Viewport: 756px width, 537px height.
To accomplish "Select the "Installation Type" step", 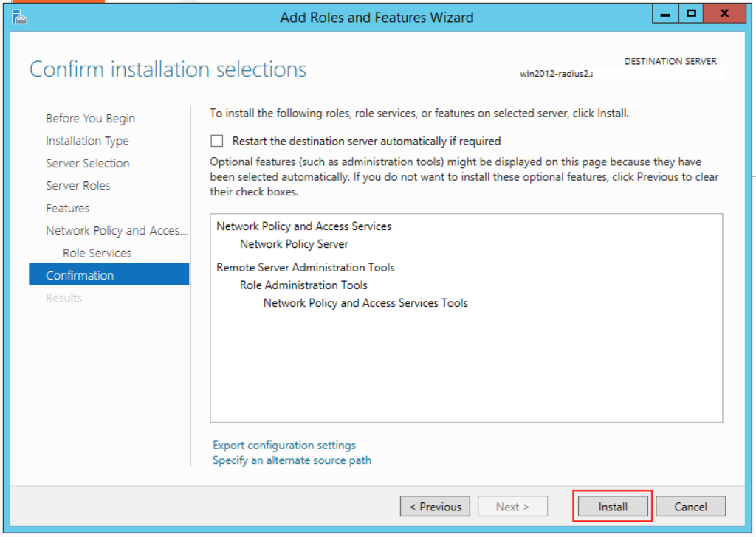I will point(87,141).
